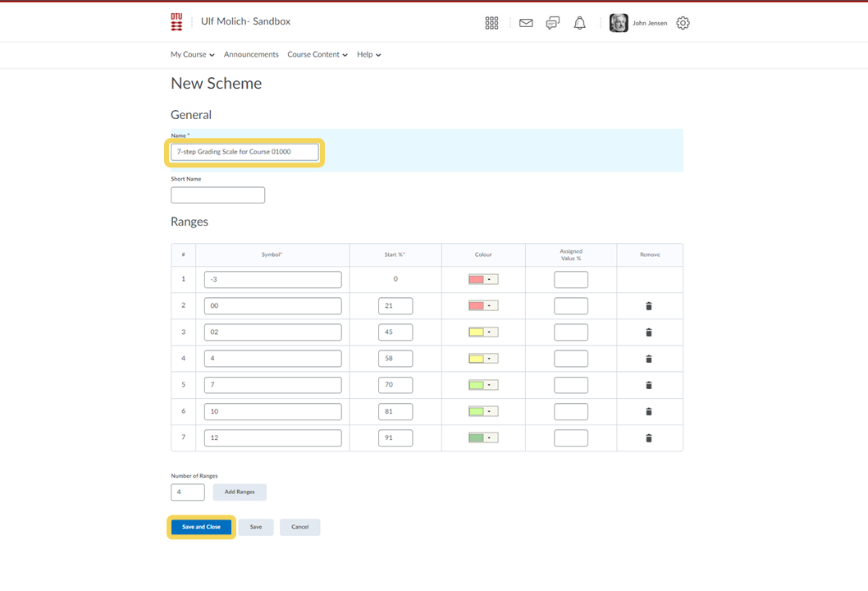
Task: Change colour of range 12
Action: click(483, 438)
